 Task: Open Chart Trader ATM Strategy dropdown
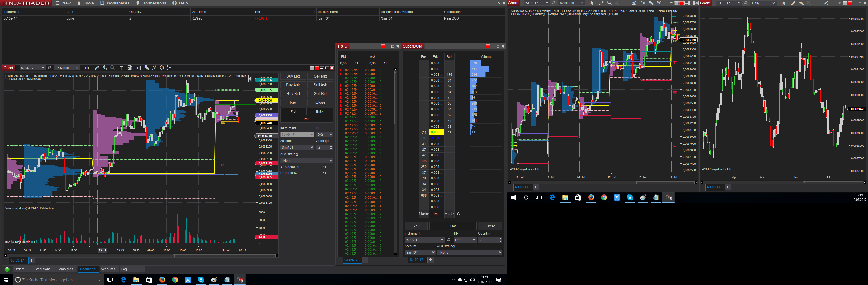click(x=307, y=160)
